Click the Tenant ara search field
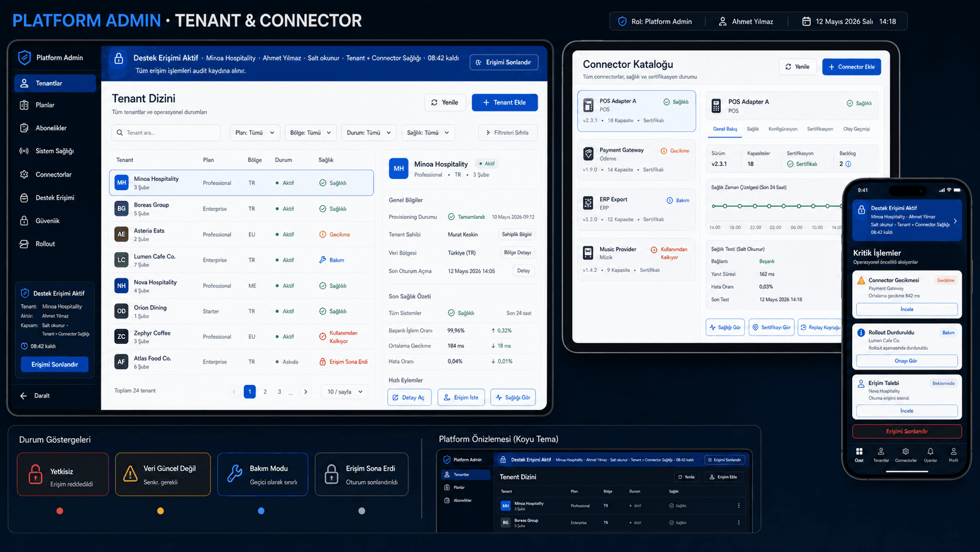Viewport: 980px width, 552px height. pyautogui.click(x=166, y=133)
